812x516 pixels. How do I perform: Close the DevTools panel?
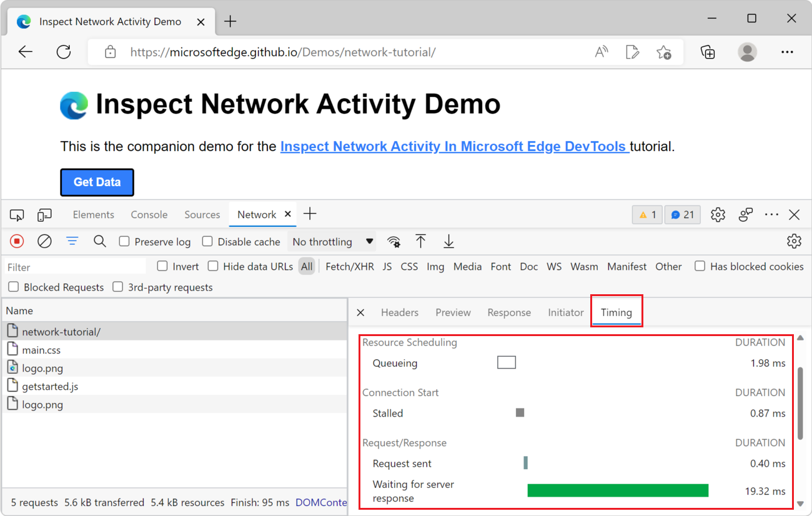tap(795, 215)
